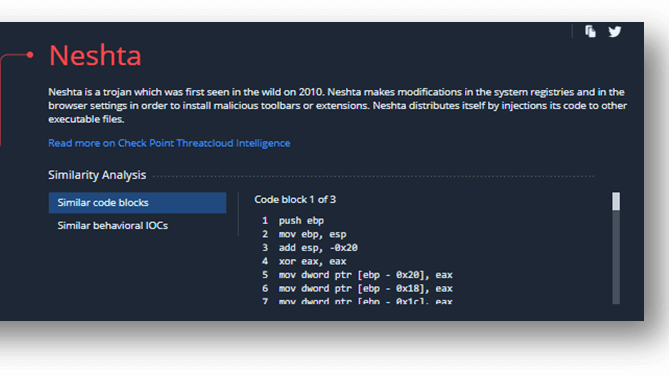669x376 pixels.
Task: Click the Neshta title heading
Action: pyautogui.click(x=95, y=55)
